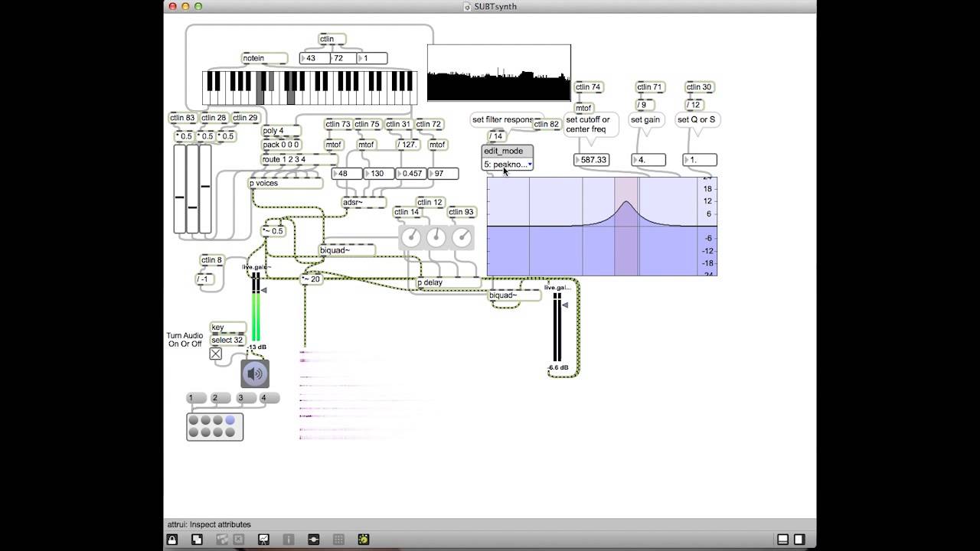
Task: Click the number box showing 97
Action: [443, 174]
